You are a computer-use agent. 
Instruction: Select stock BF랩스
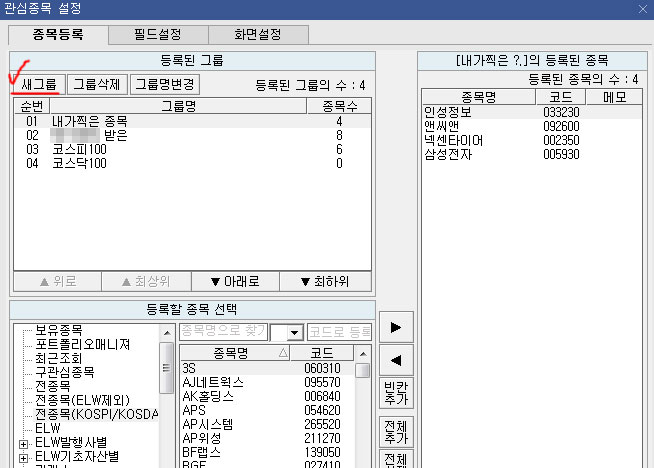click(x=267, y=452)
